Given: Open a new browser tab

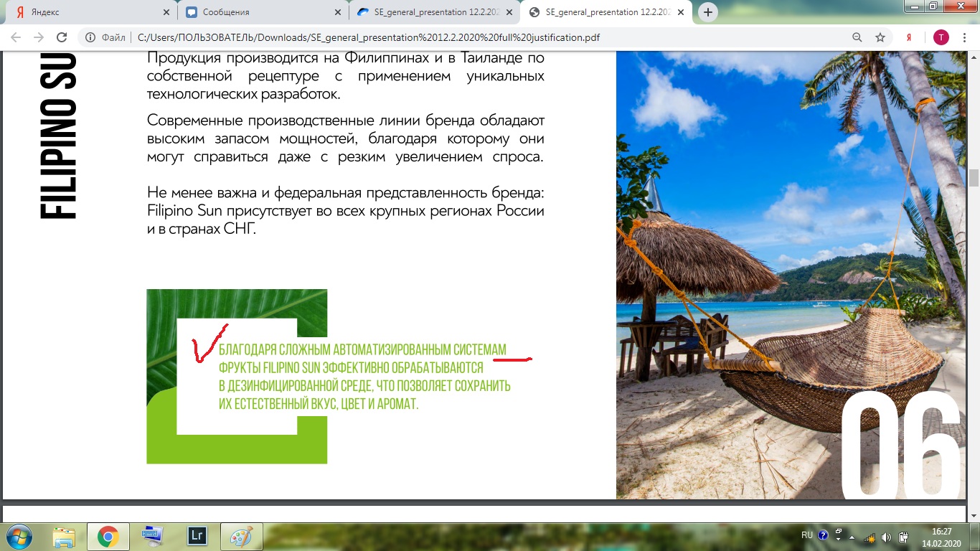Looking at the screenshot, I should pos(708,12).
